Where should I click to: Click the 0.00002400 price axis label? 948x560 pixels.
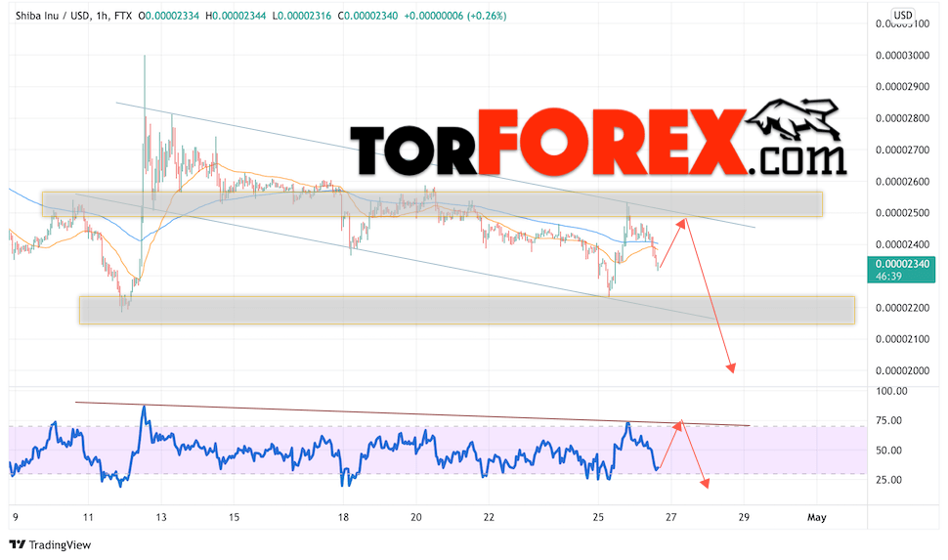902,244
